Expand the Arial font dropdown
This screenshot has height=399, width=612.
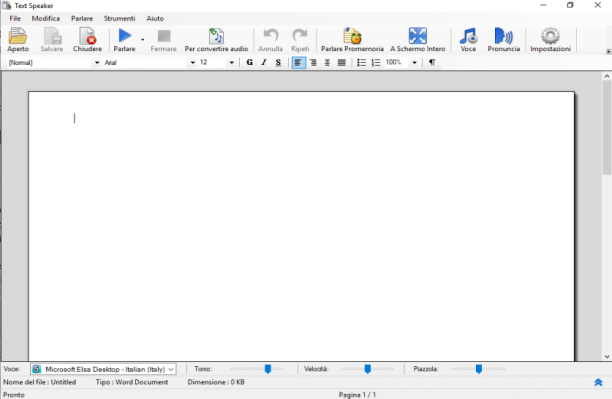tap(192, 62)
